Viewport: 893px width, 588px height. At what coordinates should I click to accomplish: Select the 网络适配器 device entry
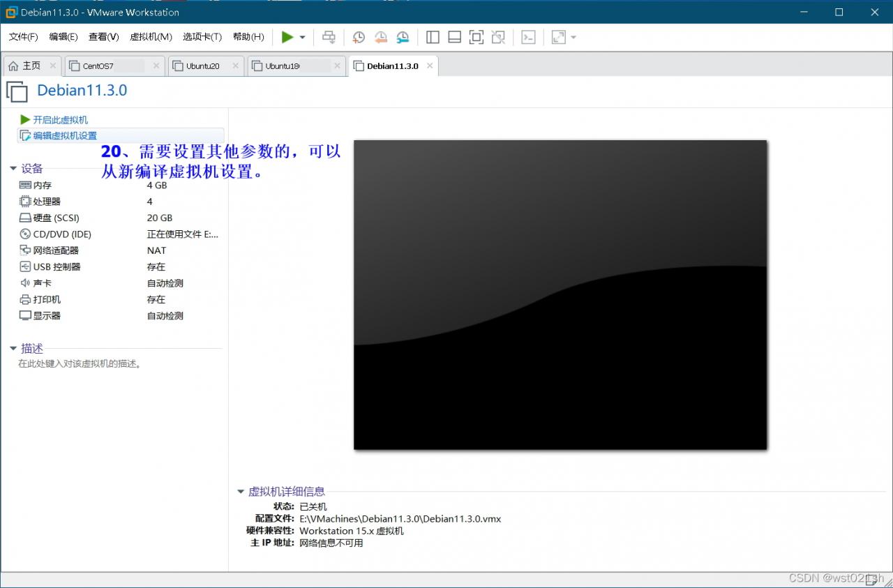coord(56,250)
